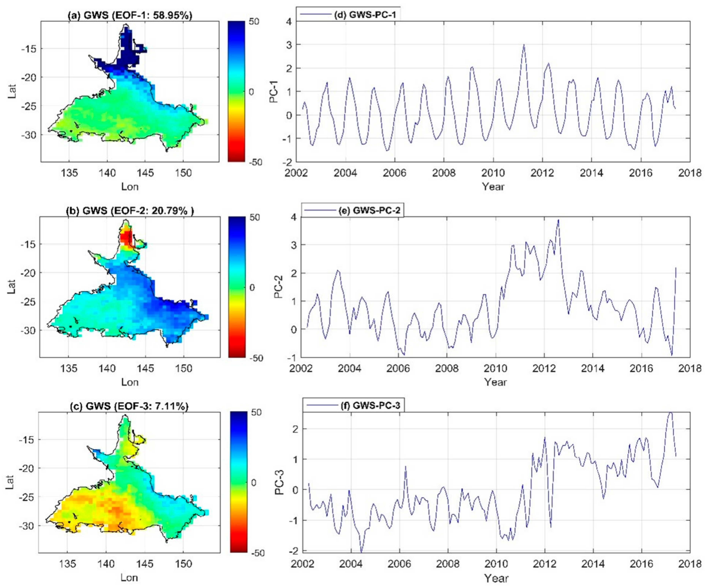Click the GWS-PC-2 legend box
Image resolution: width=708 pixels, height=588 pixels.
352,210
